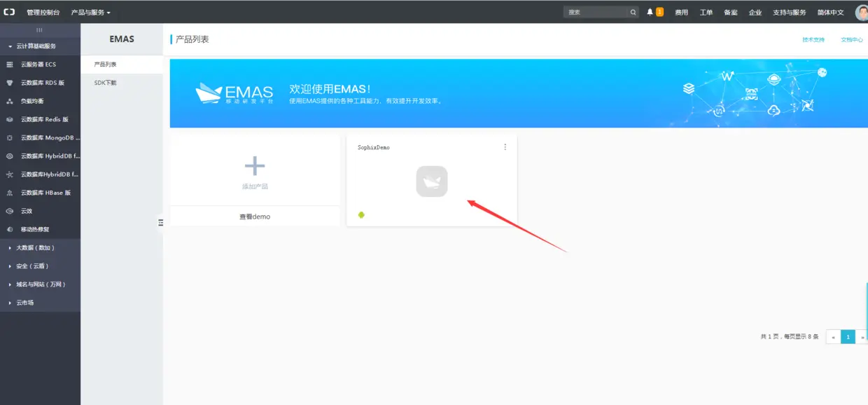868x405 pixels.
Task: Click the 云数据库 HBase 版 sidebar icon
Action: coord(10,193)
